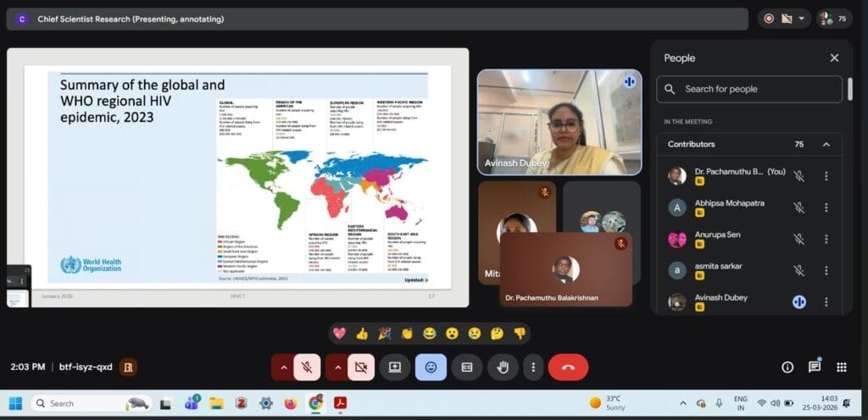Open more options in the call toolbar
This screenshot has width=868, height=420.
532,367
